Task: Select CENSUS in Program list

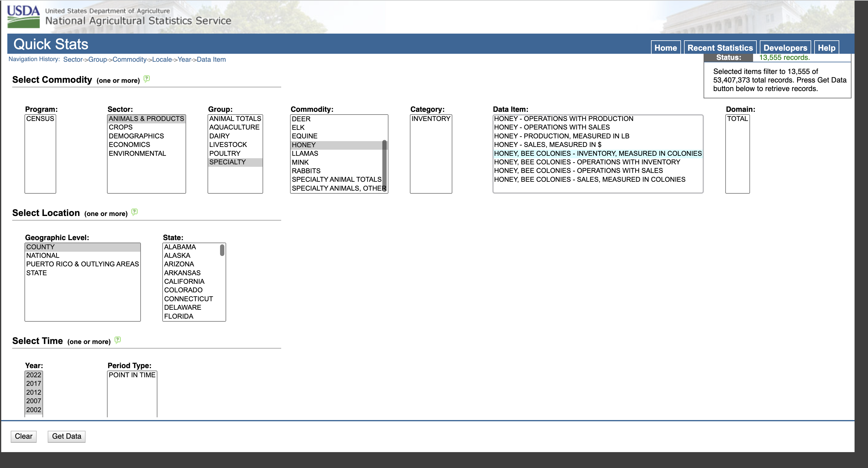Action: 40,119
